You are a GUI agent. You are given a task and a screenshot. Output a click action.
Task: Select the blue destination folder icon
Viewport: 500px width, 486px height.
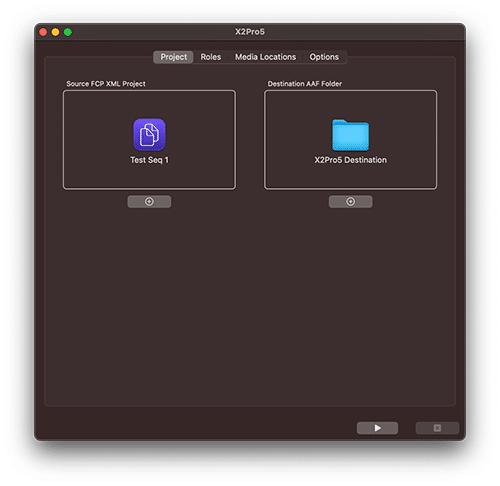(x=350, y=135)
